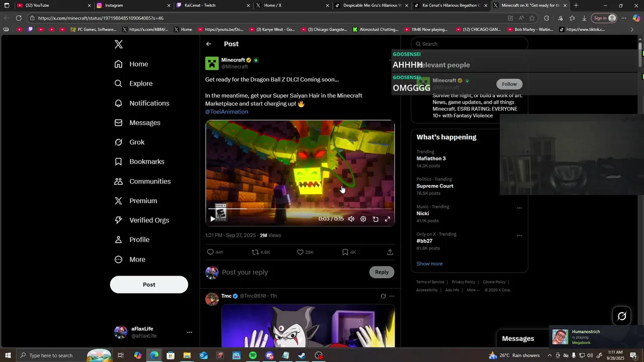Image resolution: width=644 pixels, height=362 pixels.
Task: Click the Profile person icon
Action: pyautogui.click(x=118, y=240)
